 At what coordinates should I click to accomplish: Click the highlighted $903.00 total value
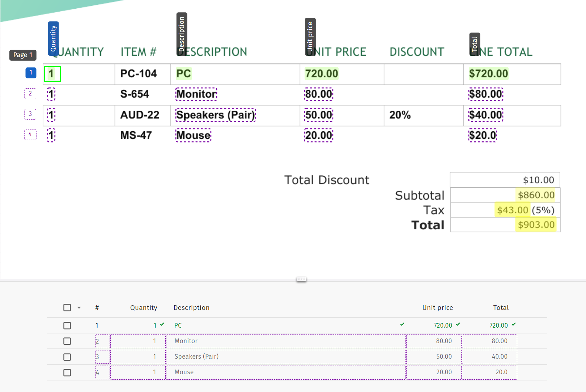536,225
